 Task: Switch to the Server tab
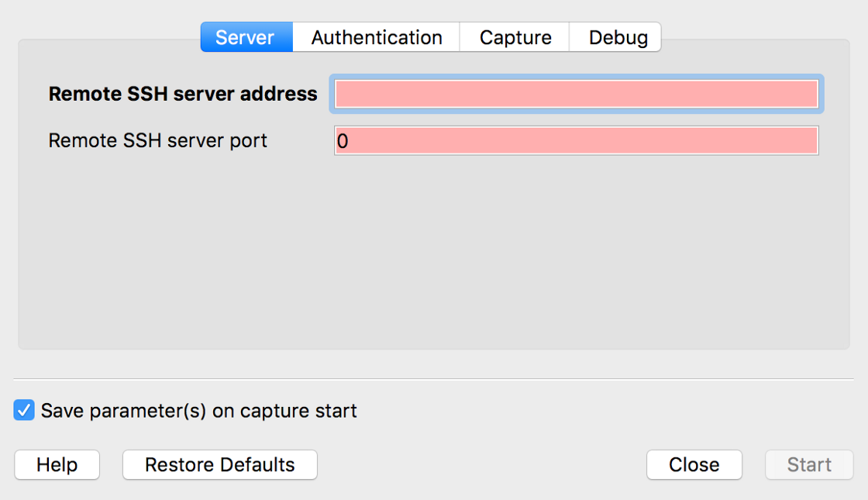pos(246,37)
